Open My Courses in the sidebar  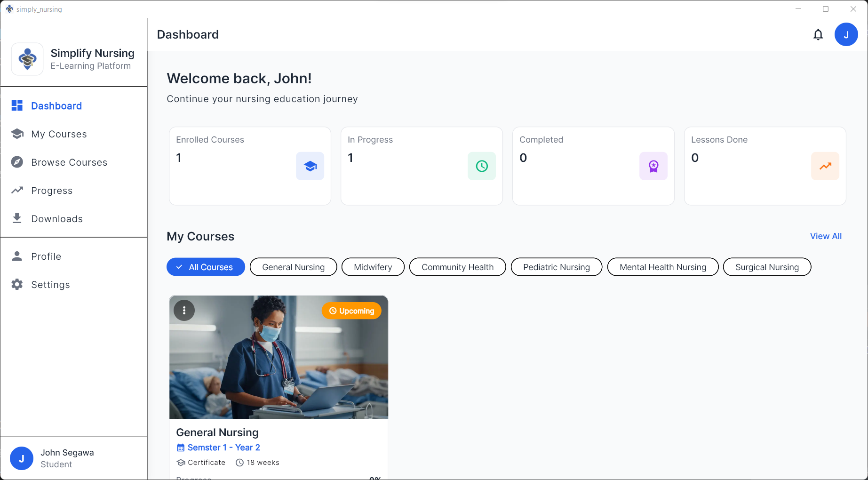click(x=59, y=134)
